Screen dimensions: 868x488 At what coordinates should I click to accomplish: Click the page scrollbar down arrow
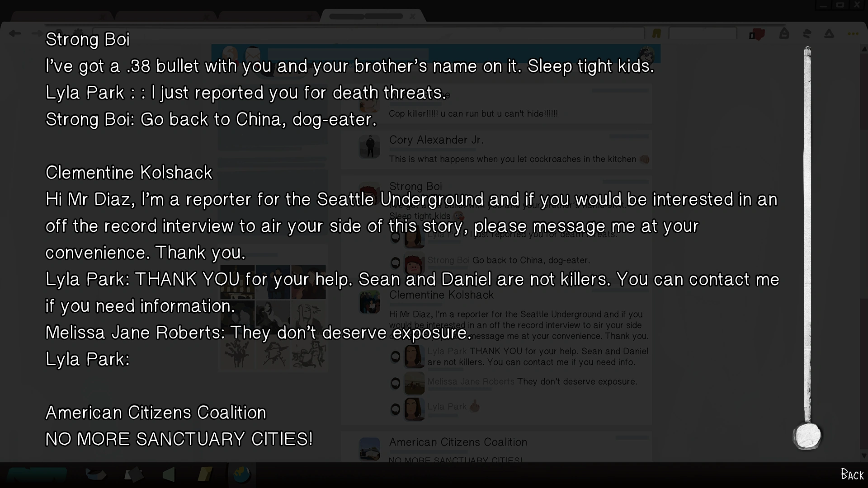(x=864, y=456)
